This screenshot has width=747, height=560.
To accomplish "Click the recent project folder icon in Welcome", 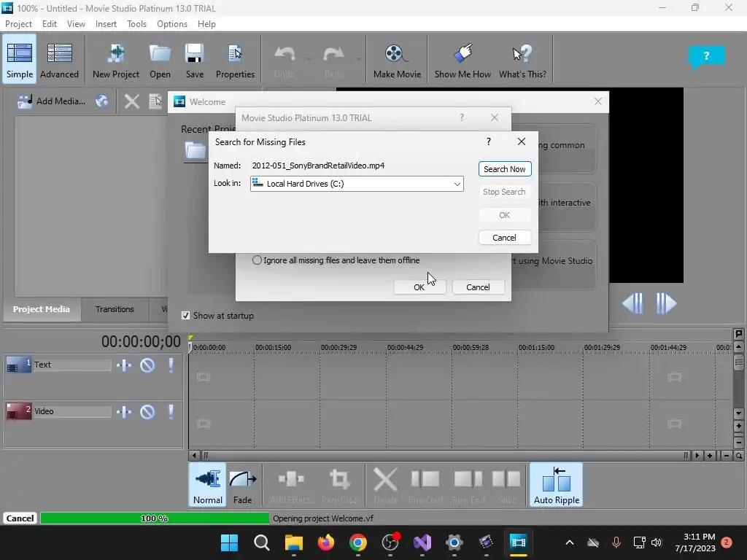I will (x=196, y=150).
